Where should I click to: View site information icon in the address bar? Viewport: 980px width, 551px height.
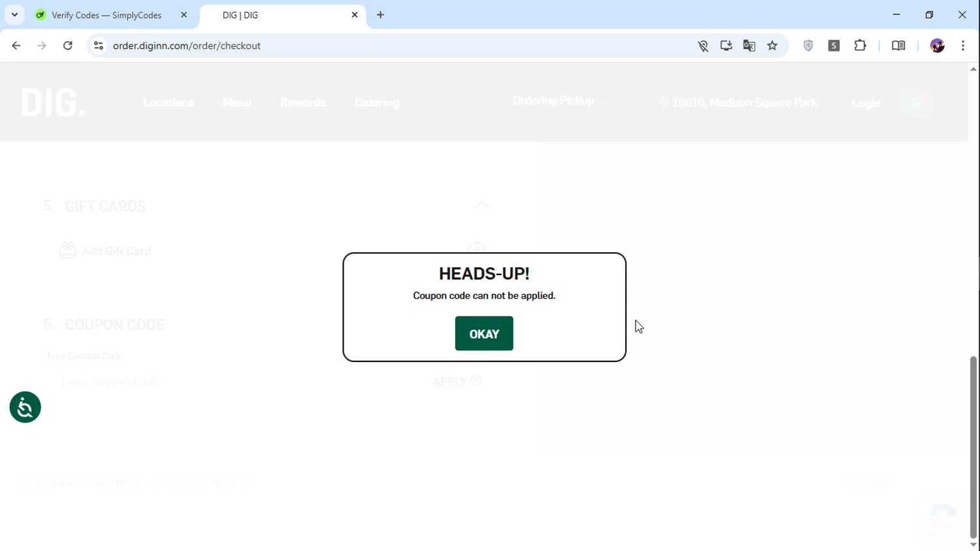pos(99,46)
